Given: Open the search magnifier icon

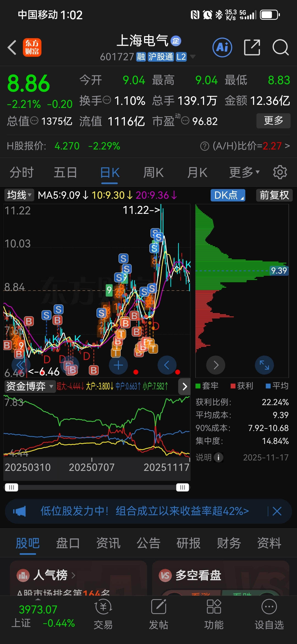Looking at the screenshot, I should coord(280,47).
